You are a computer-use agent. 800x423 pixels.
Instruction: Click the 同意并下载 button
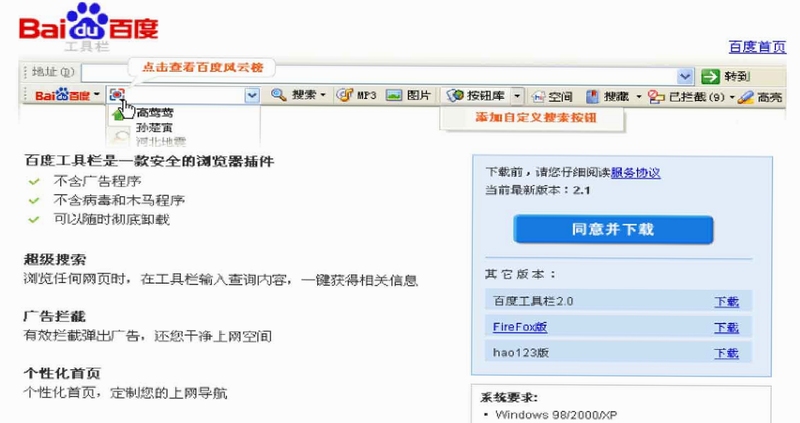[613, 230]
